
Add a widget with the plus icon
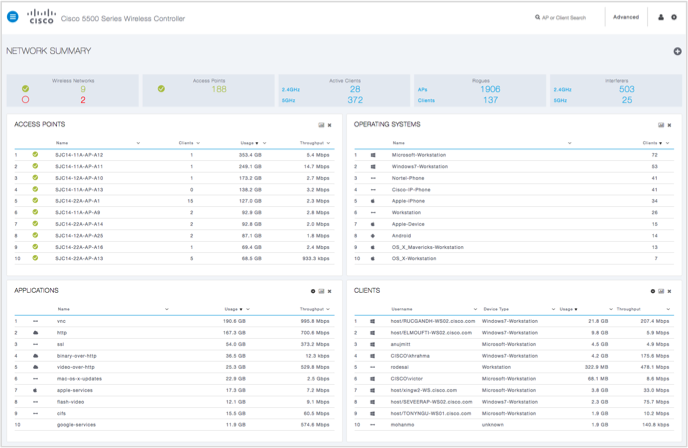tap(677, 51)
